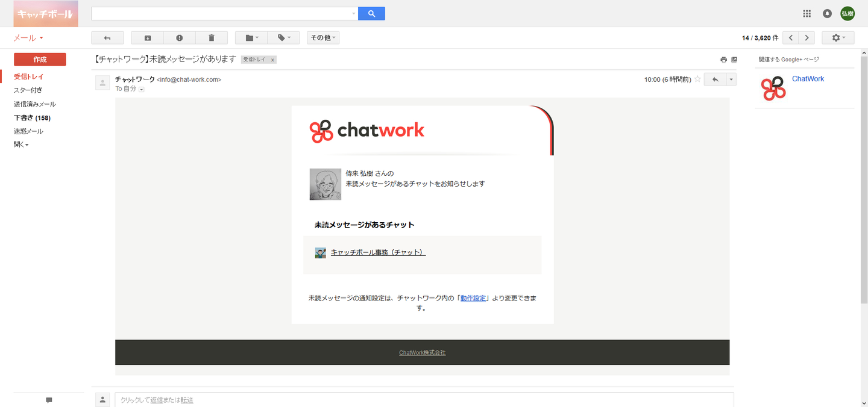Click the page scrollbar down arrow
This screenshot has height=407, width=868.
[x=863, y=402]
